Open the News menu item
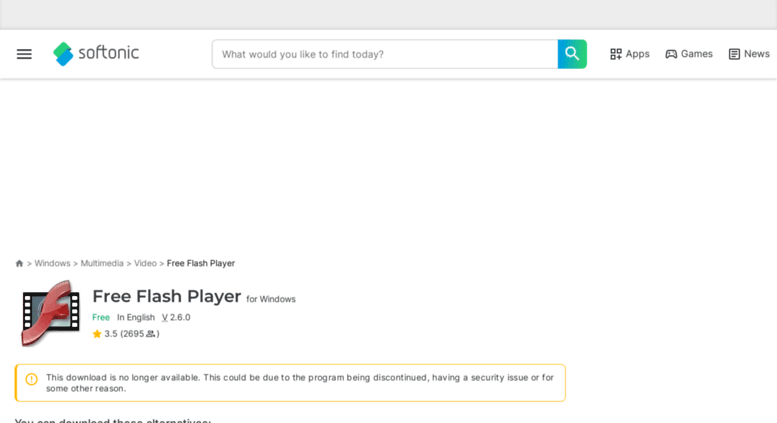 pyautogui.click(x=749, y=54)
